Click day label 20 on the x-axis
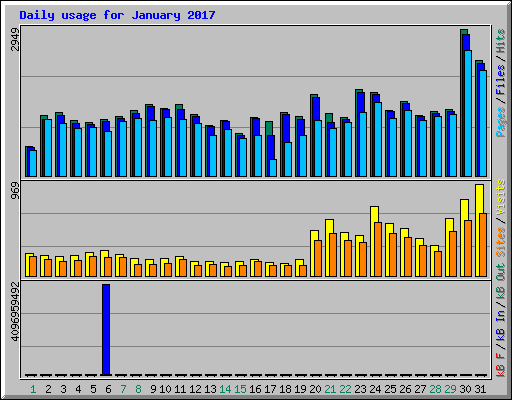Image resolution: width=512 pixels, height=400 pixels. [x=315, y=389]
